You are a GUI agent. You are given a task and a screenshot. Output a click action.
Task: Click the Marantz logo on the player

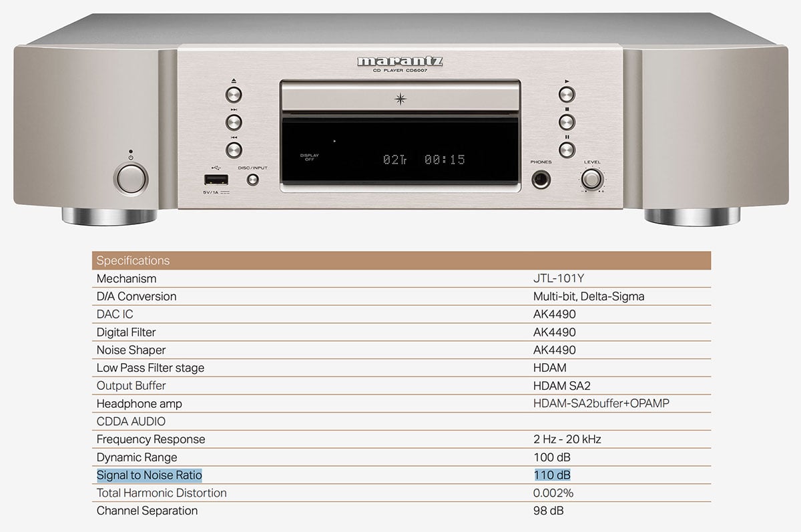tap(400, 61)
